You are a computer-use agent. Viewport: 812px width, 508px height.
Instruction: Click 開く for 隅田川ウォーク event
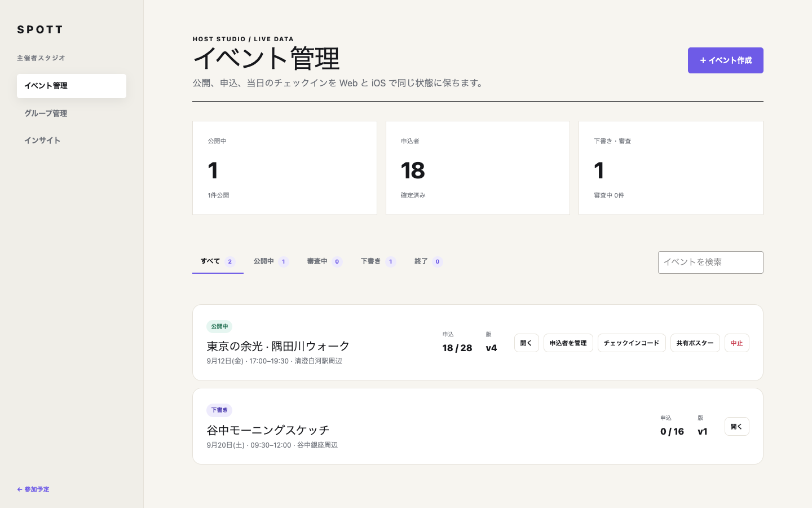[526, 343]
